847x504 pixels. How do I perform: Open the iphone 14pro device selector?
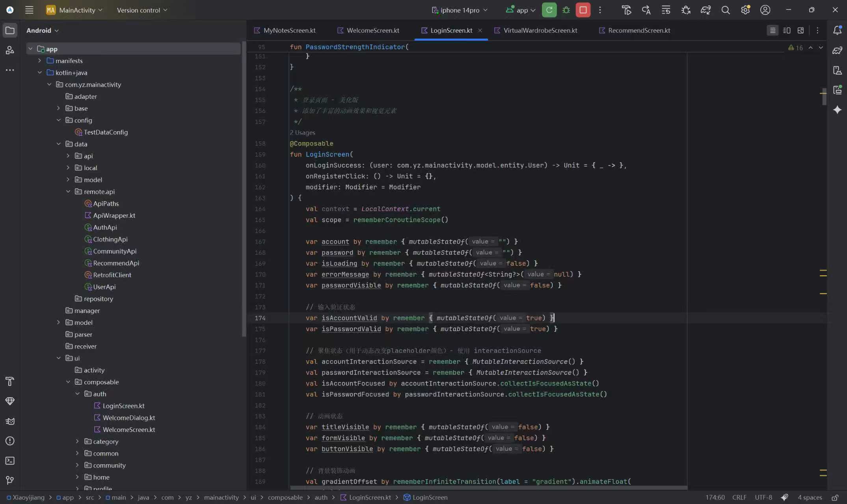(460, 10)
